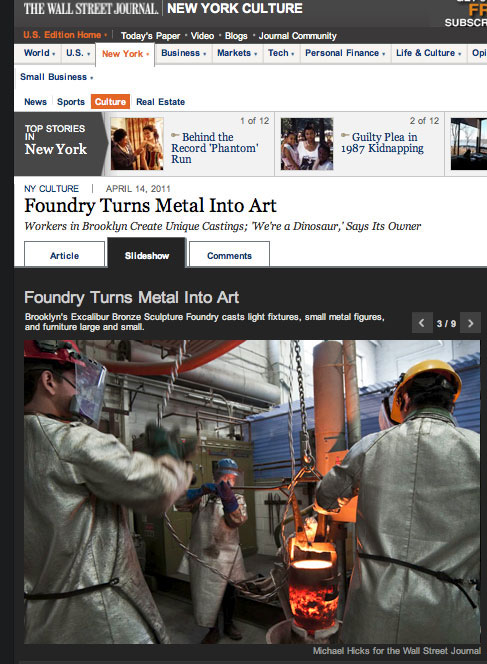This screenshot has width=487, height=664.
Task: Expand the Tech menu arrow
Action: [x=293, y=54]
